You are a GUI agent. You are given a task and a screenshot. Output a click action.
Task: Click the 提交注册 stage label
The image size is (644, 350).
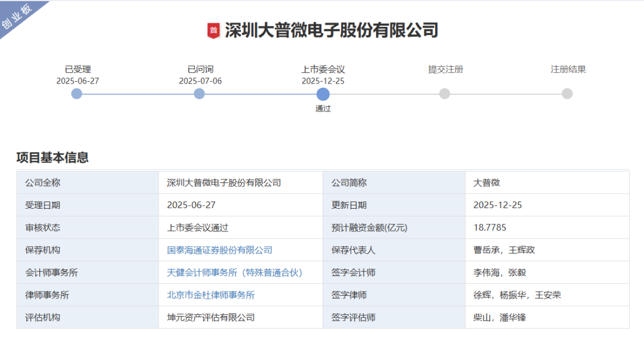click(x=445, y=69)
